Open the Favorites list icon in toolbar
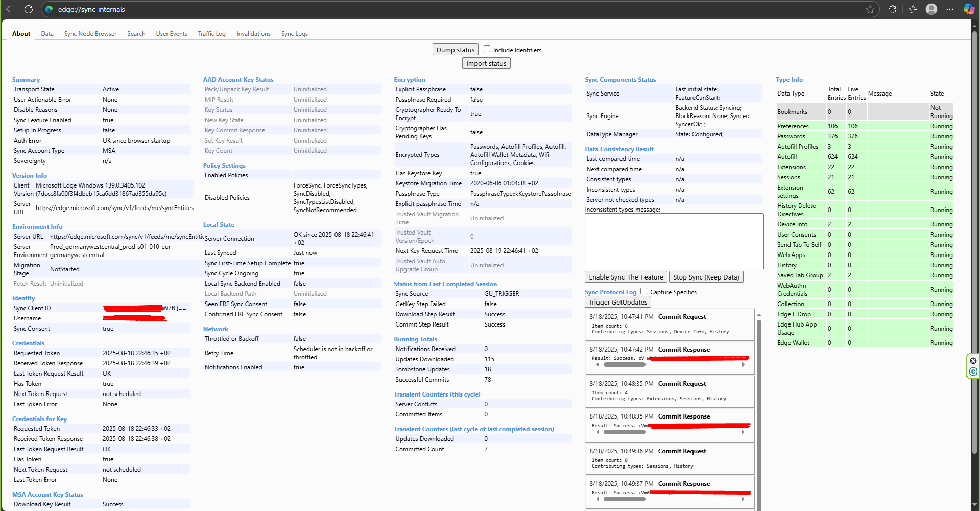Image resolution: width=980 pixels, height=511 pixels. coord(913,9)
